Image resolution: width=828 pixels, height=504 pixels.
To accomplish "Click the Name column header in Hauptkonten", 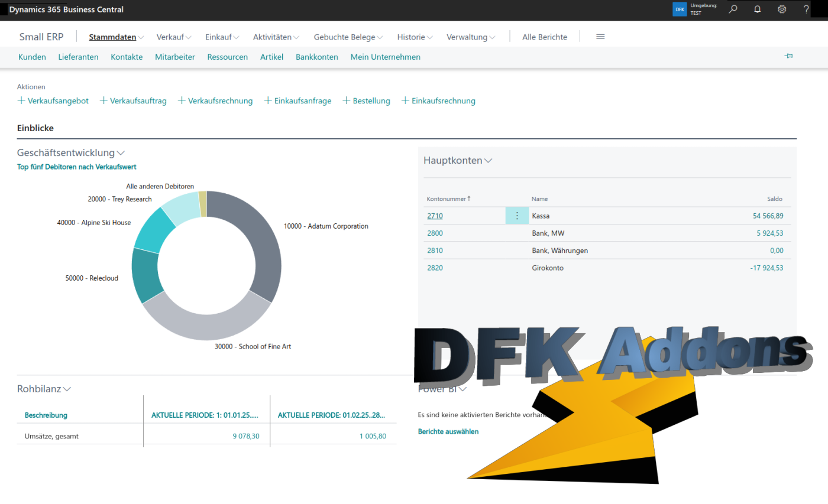I will [x=539, y=199].
